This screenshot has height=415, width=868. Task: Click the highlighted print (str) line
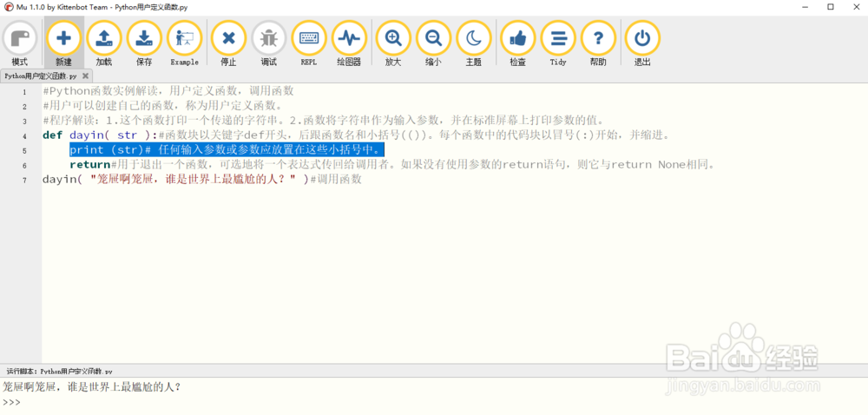click(x=227, y=150)
